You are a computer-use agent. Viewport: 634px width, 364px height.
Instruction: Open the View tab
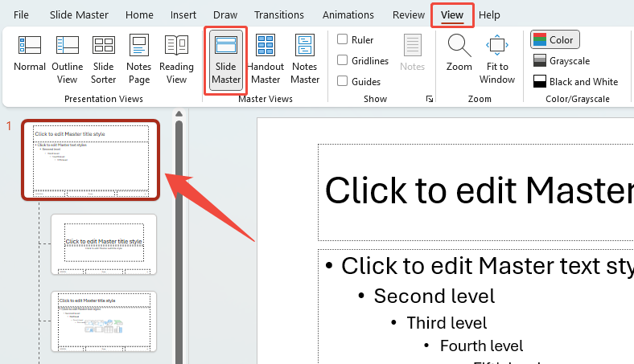452,15
